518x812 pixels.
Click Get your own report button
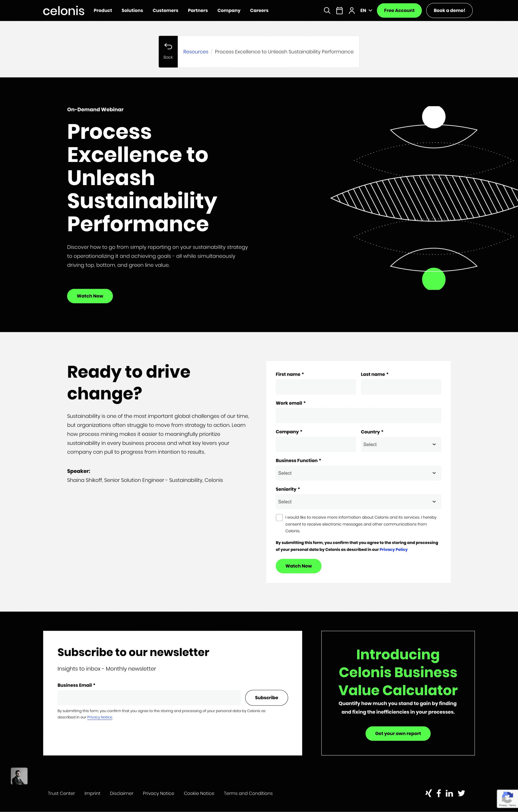(397, 734)
